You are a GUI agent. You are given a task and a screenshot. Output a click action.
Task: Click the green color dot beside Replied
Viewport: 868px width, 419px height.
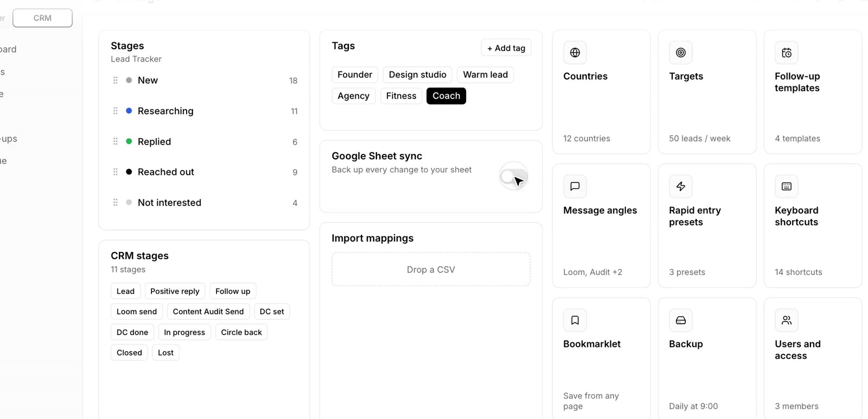tap(129, 141)
